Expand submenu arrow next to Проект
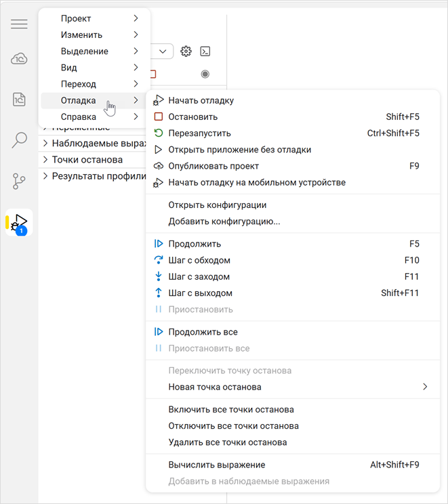The height and width of the screenshot is (504, 448). [x=136, y=18]
